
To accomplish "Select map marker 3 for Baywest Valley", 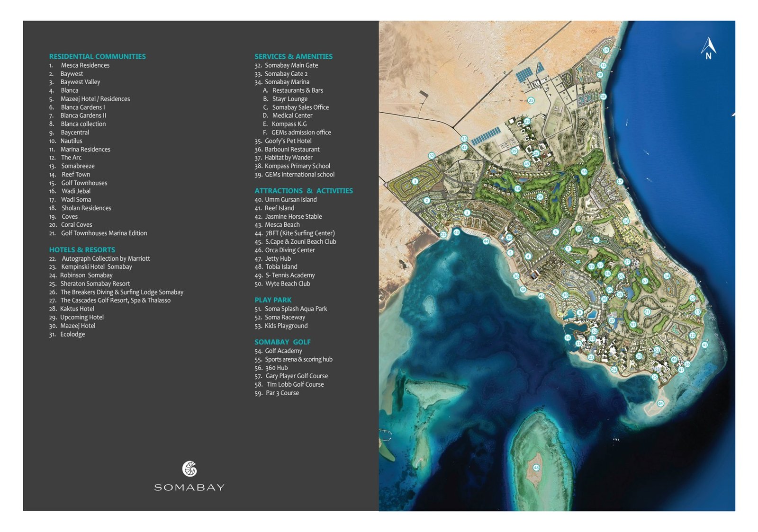I will 415,181.
